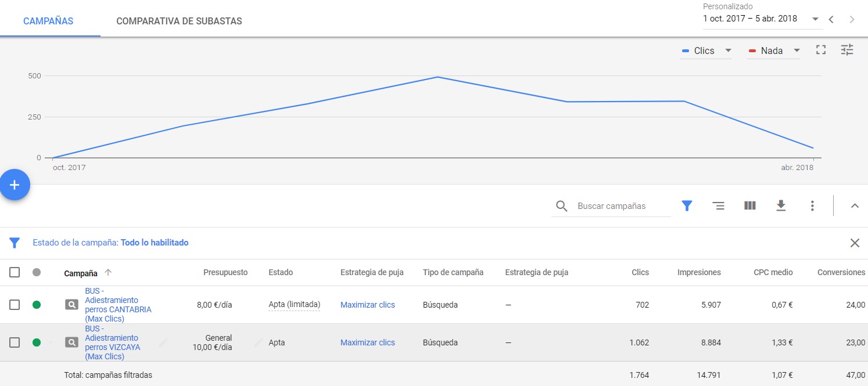Switch to COMPARATIVA DE SUBASTAS tab
868x386 pixels.
(x=179, y=20)
